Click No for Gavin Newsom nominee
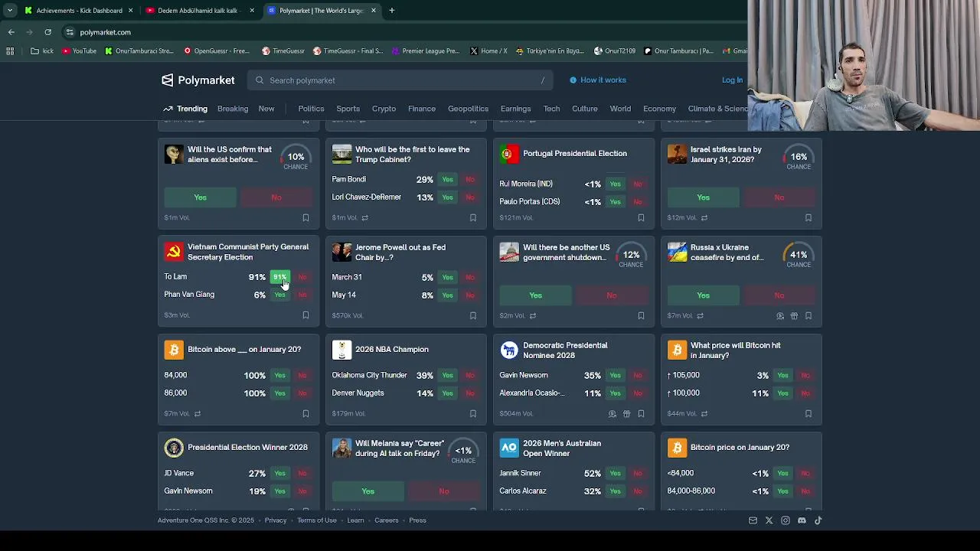The width and height of the screenshot is (980, 551). (x=638, y=376)
